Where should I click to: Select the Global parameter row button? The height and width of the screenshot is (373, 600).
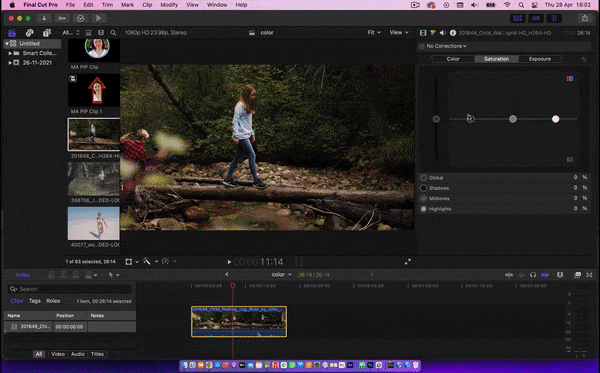pos(424,178)
